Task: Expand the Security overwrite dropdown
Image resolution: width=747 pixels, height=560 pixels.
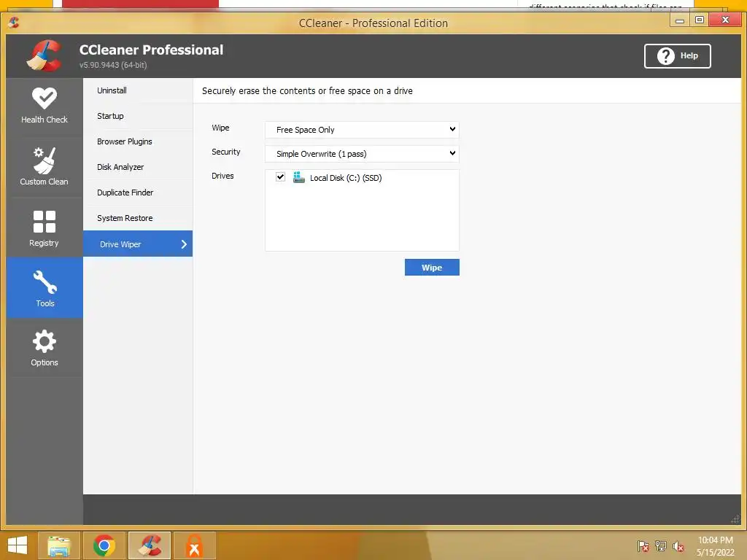Action: (362, 154)
